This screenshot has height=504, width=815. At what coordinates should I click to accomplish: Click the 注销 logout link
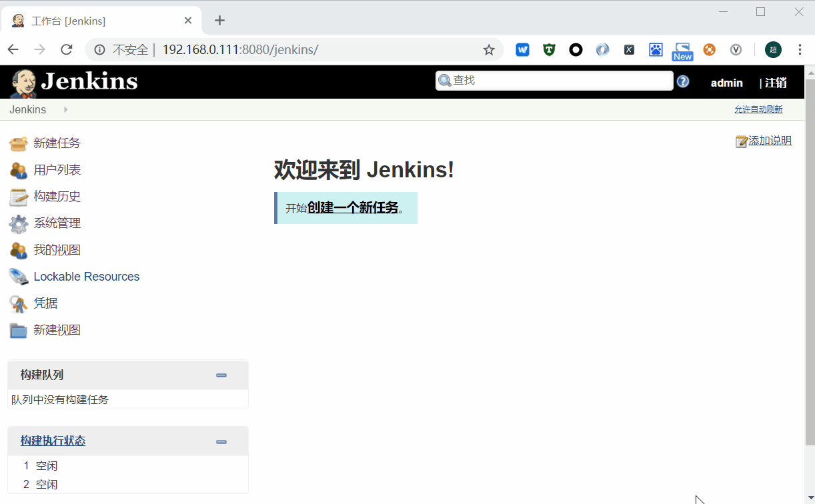(776, 83)
